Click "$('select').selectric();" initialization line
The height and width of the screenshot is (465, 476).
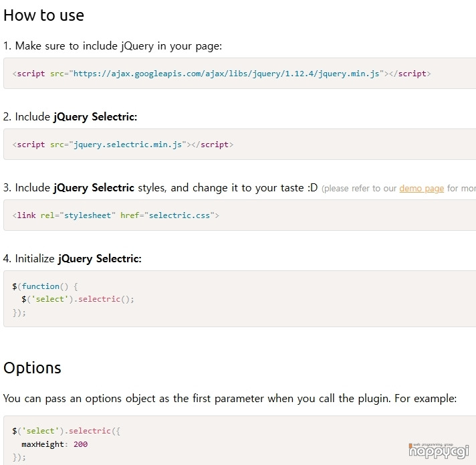coord(78,299)
